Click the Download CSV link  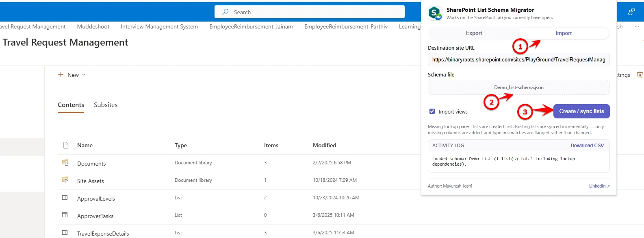[x=587, y=146]
